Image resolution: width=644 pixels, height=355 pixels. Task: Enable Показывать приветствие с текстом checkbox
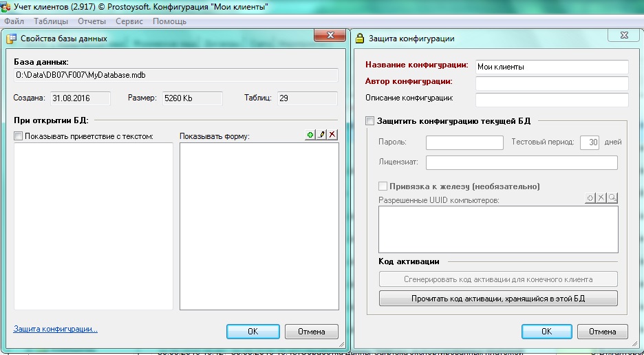[18, 136]
